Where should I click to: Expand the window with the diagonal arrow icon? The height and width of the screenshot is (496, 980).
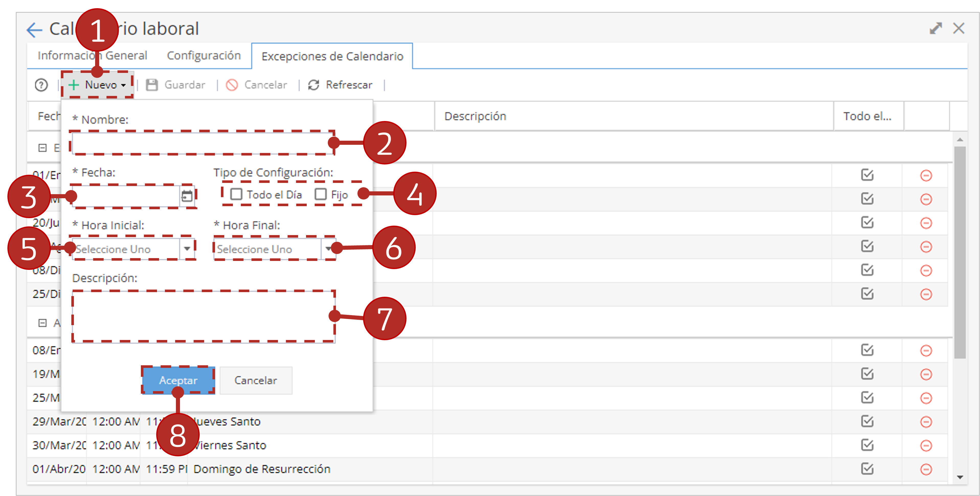[x=936, y=28]
